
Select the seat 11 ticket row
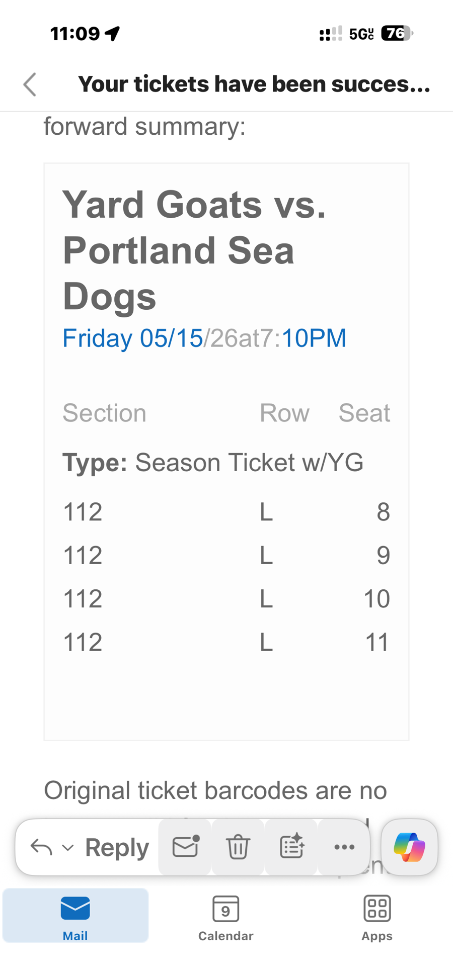click(226, 642)
